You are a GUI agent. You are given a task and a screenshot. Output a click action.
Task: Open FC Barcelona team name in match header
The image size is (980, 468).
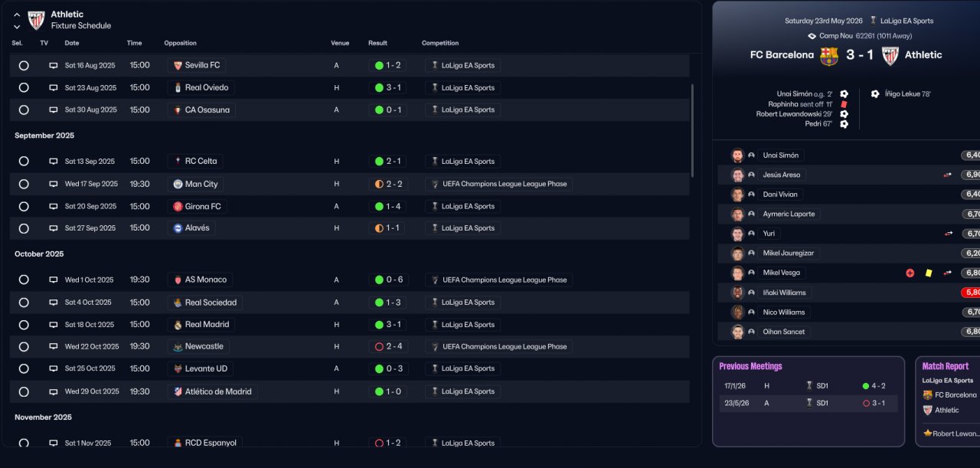coord(782,55)
